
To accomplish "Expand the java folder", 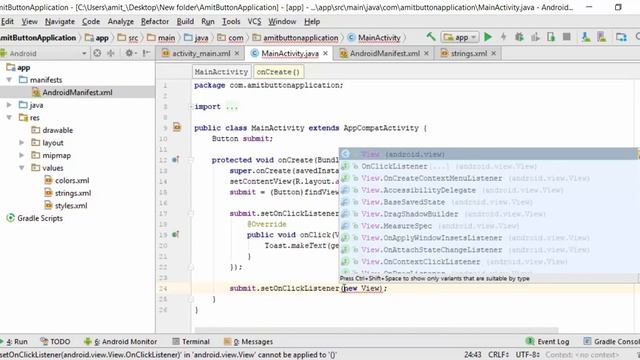I will coord(9,105).
